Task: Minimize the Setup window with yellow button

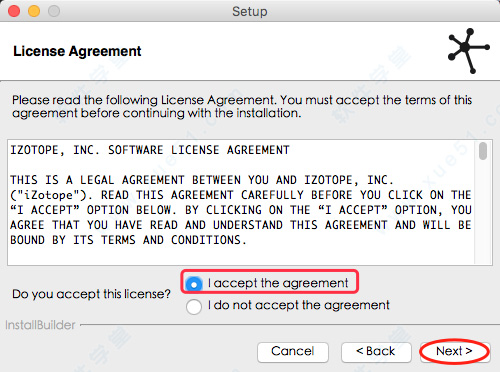Action: (x=34, y=11)
